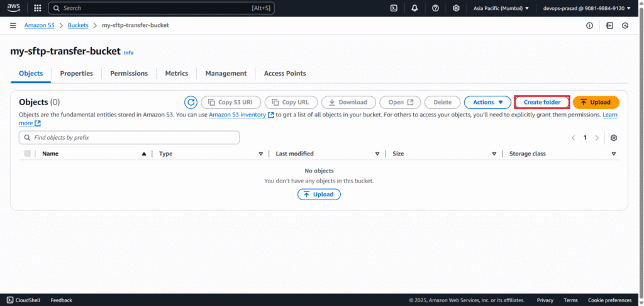Click the top Search bar
This screenshot has height=306, width=644.
[x=161, y=8]
